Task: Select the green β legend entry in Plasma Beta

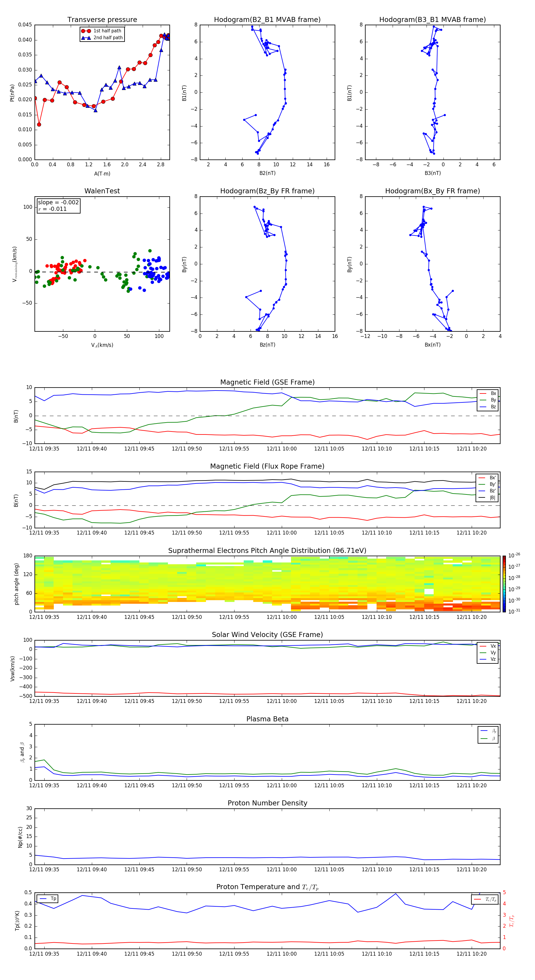Action: [x=488, y=739]
